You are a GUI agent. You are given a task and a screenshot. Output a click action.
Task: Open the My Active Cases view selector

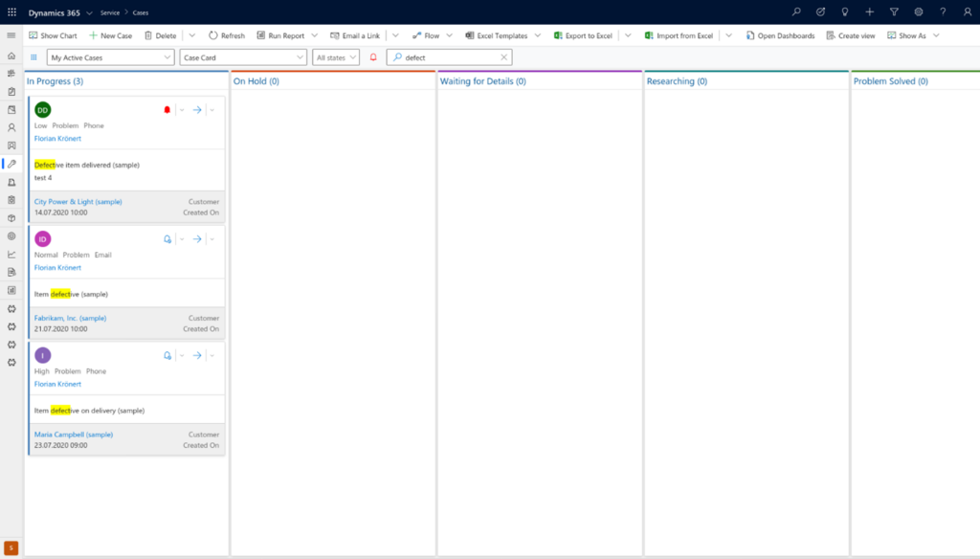(x=110, y=56)
